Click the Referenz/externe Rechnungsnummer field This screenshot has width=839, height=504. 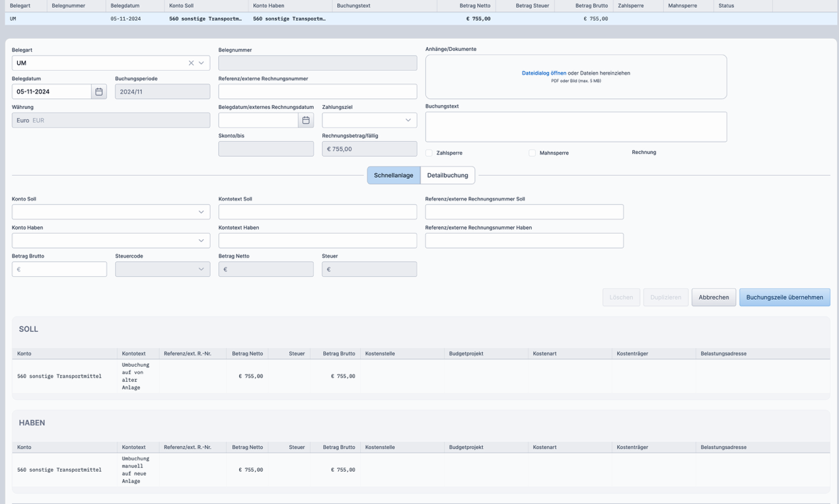[x=317, y=92]
